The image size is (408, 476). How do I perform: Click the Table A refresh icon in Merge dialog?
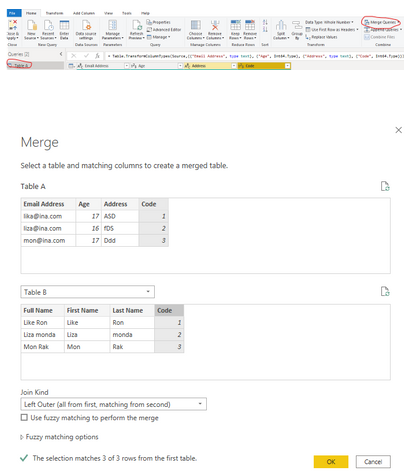pyautogui.click(x=385, y=186)
